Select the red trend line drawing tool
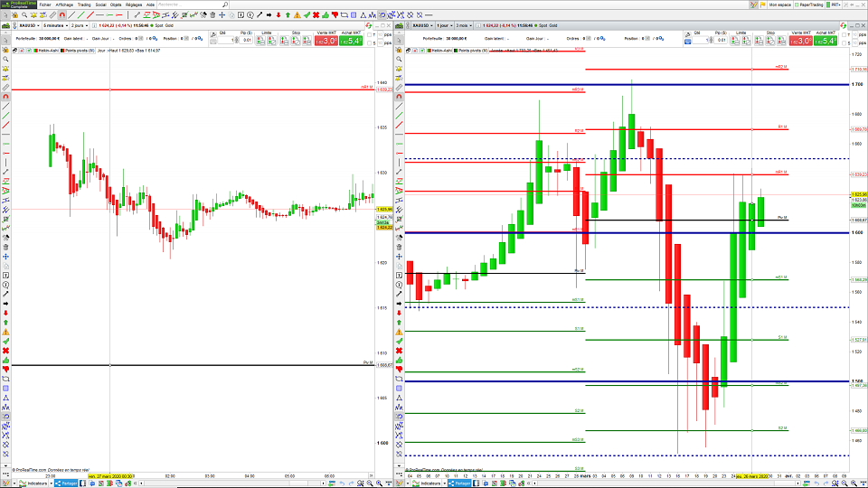The height and width of the screenshot is (488, 868). pyautogui.click(x=90, y=15)
